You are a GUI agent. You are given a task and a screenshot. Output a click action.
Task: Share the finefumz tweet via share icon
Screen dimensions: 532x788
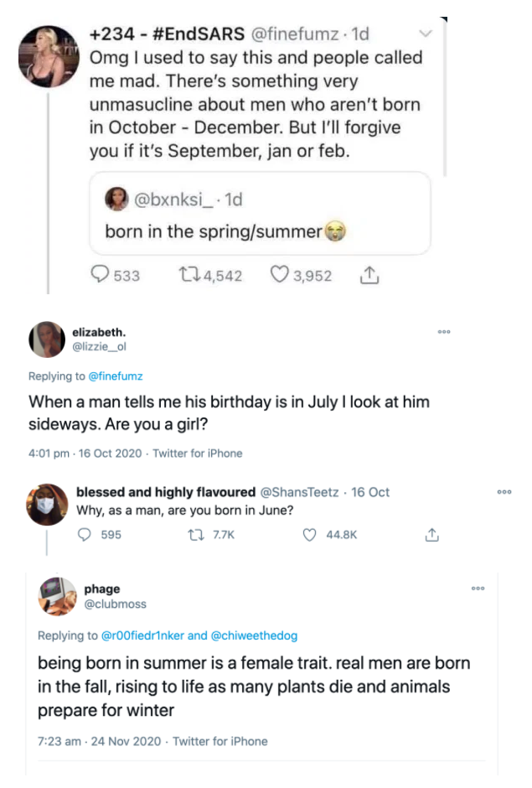(x=369, y=275)
